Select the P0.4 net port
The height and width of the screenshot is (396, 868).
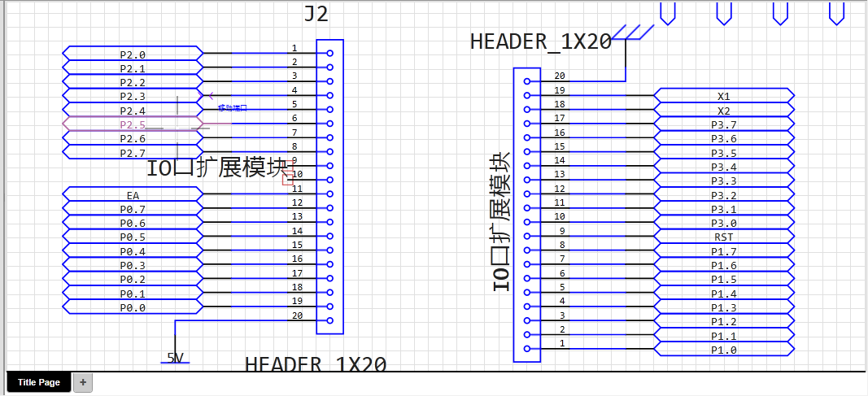tap(133, 250)
